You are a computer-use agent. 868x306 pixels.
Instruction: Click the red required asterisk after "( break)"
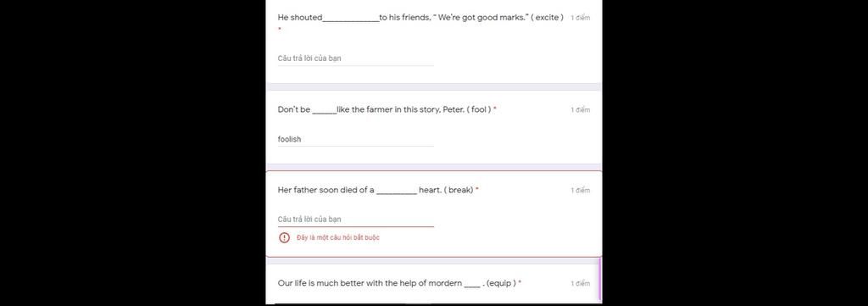(x=477, y=189)
